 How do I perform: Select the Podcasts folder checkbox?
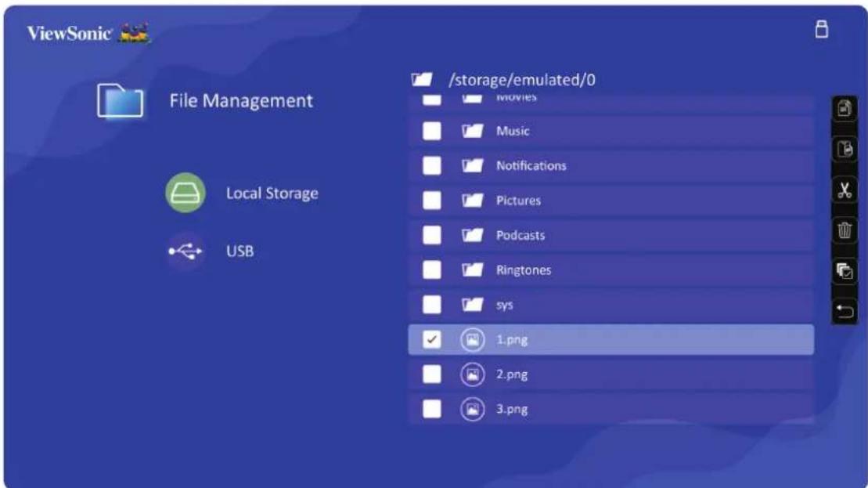click(432, 236)
